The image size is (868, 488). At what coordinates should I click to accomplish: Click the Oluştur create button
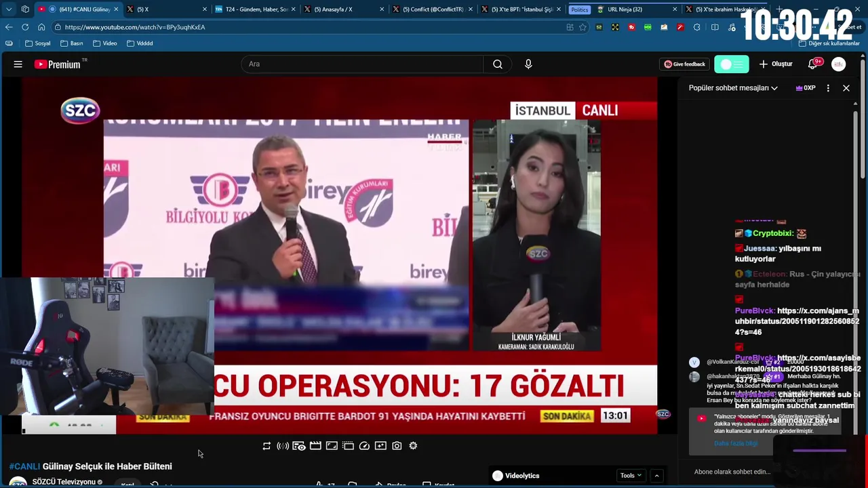[775, 64]
